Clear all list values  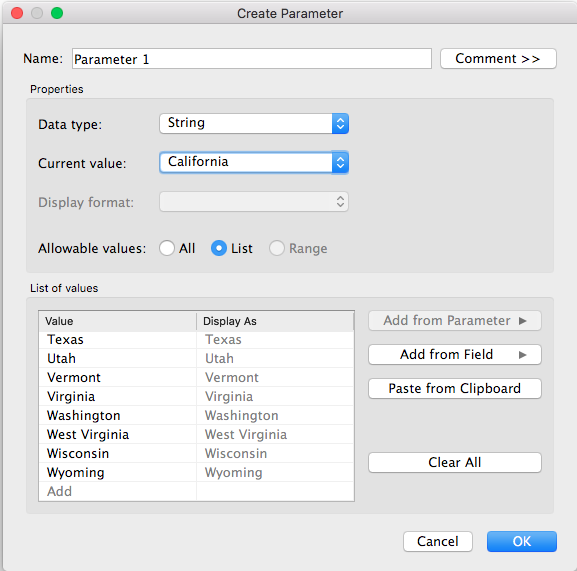454,462
